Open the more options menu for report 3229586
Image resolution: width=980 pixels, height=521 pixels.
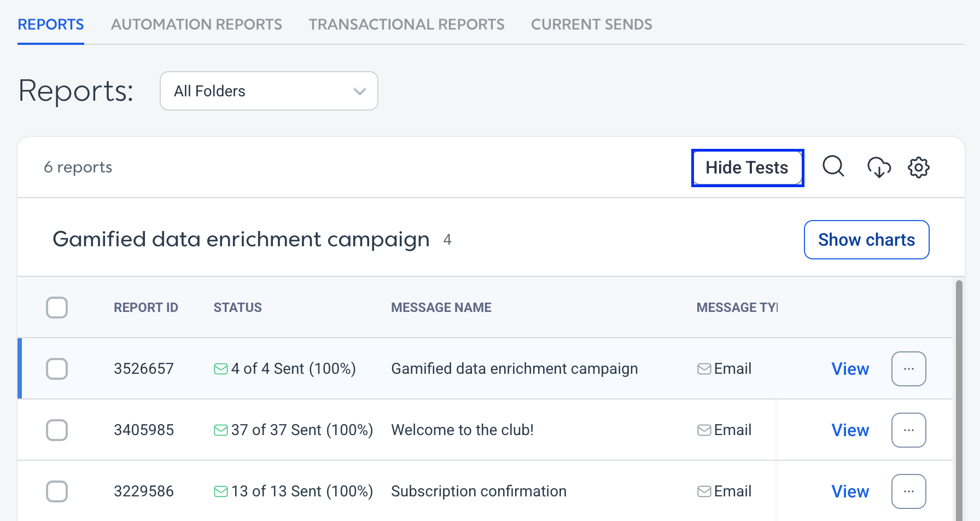[909, 491]
